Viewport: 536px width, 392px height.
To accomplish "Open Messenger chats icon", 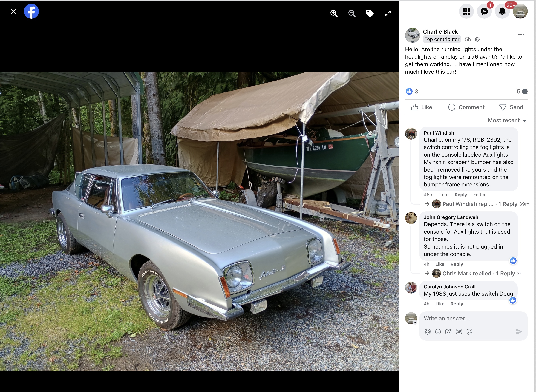I will 484,11.
